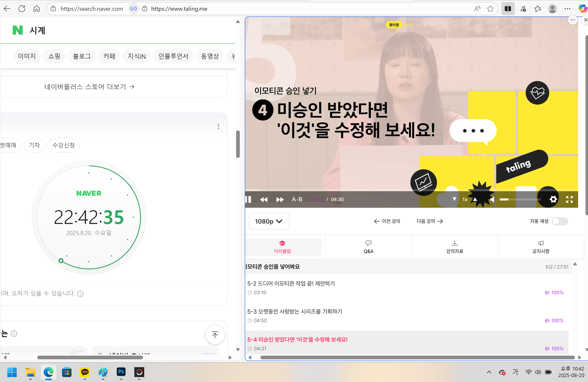Screen dimensions: 588x382
Task: Click the rewind button in player
Action: pos(264,199)
